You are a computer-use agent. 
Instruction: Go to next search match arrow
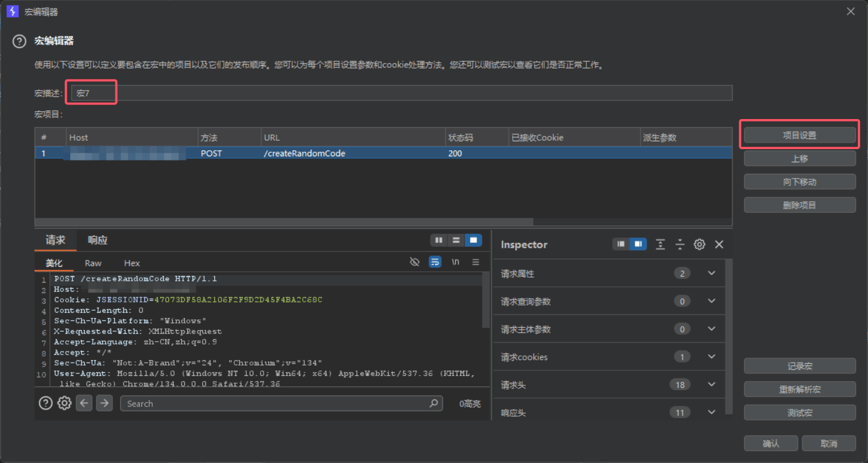105,403
